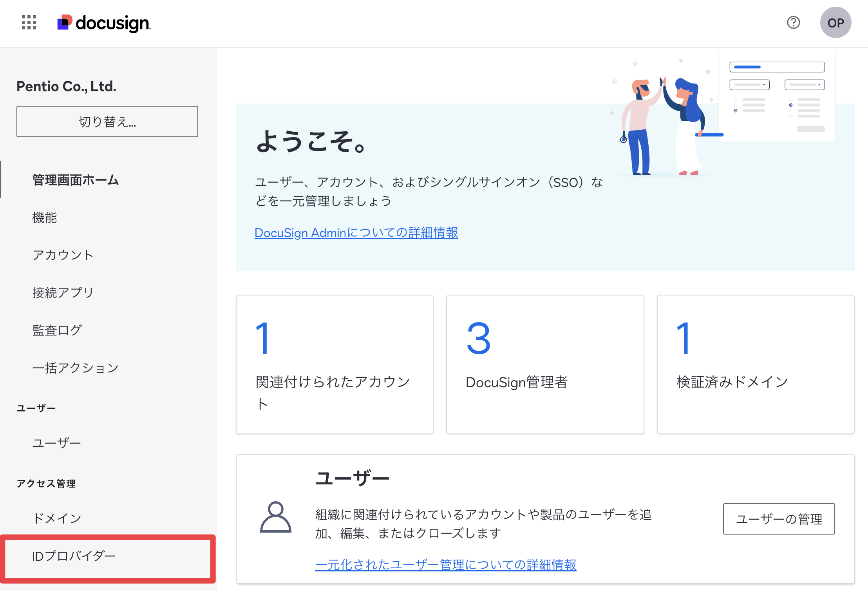
Task: Open the help question mark icon
Action: pos(793,22)
